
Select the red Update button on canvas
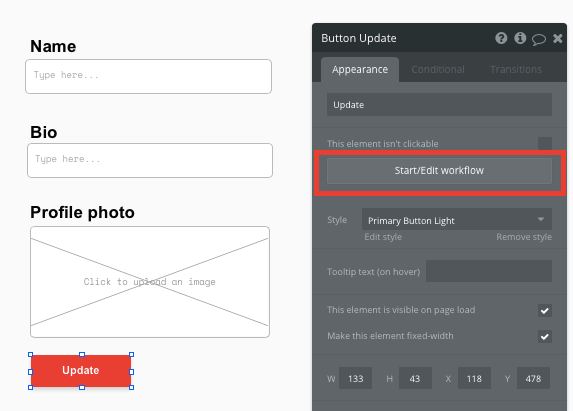(81, 370)
